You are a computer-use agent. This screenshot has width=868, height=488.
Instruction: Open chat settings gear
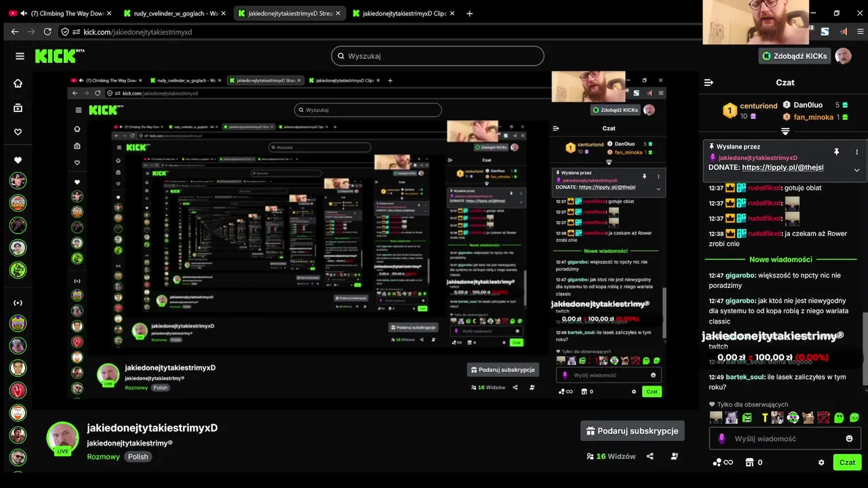coord(821,462)
